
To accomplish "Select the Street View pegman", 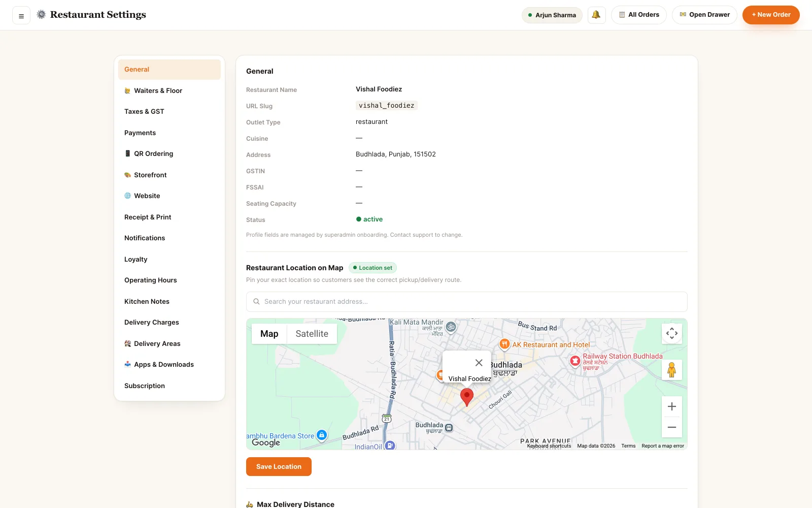I will coord(672,370).
